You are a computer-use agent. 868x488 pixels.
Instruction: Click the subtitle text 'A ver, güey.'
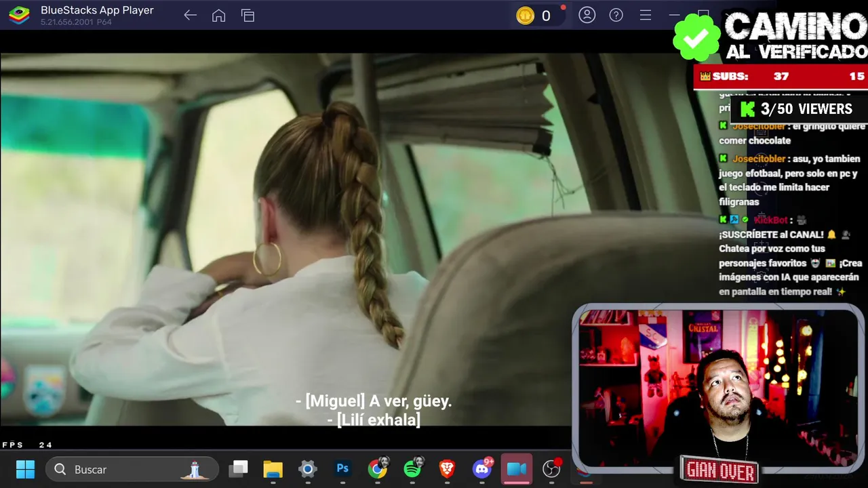coord(410,401)
